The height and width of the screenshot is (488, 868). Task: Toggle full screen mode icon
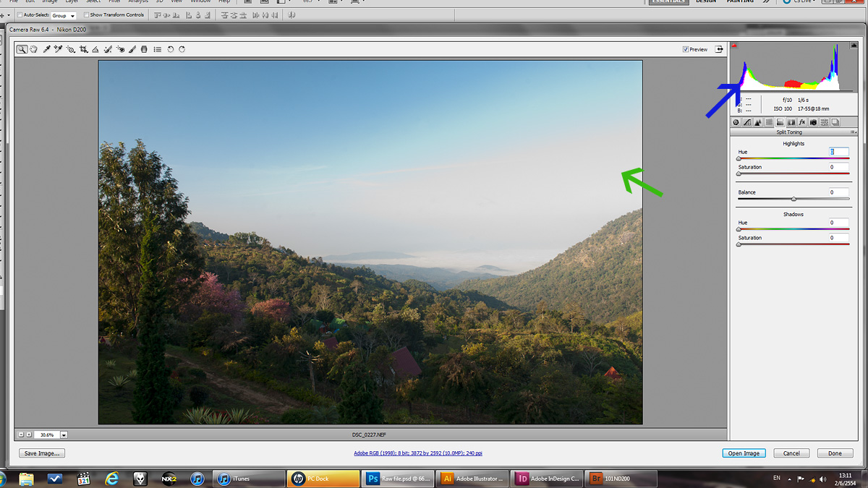coord(719,49)
